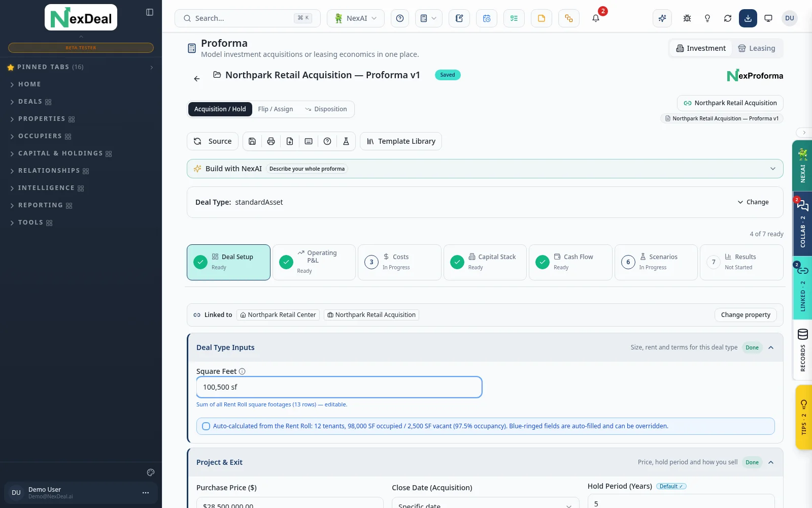Open linked Northpark Retail Center chip
This screenshot has width=812, height=508.
(278, 315)
